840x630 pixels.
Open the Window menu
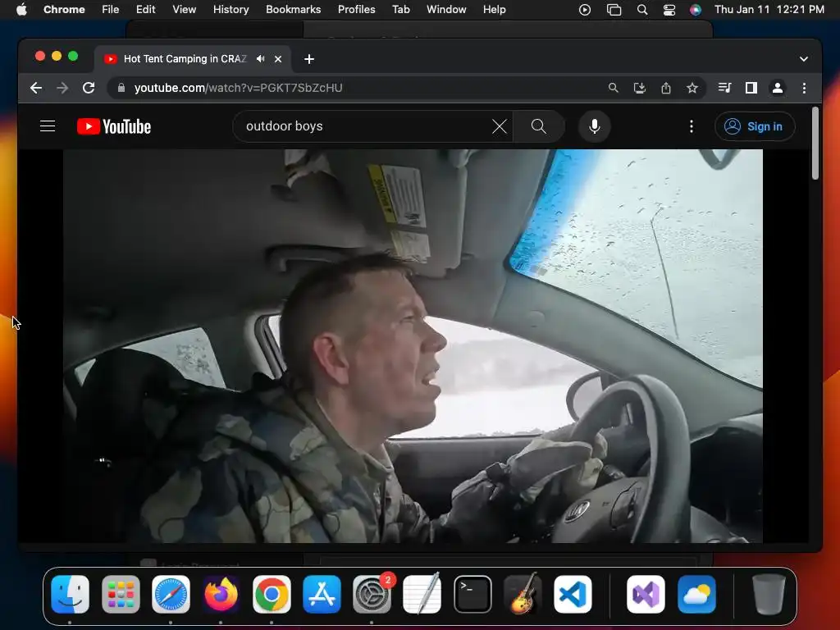(446, 10)
